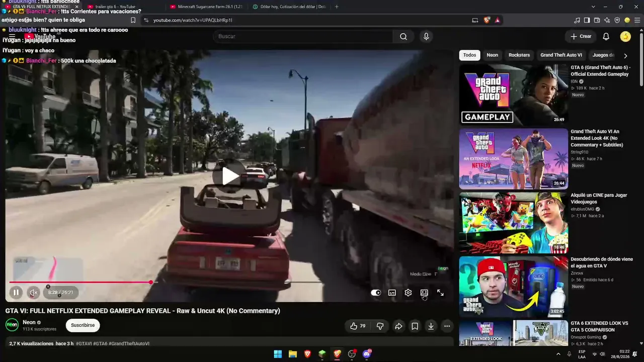Image resolution: width=644 pixels, height=362 pixels.
Task: Open the IGN GTA 6 Gameplay thumbnail
Action: pos(513,95)
